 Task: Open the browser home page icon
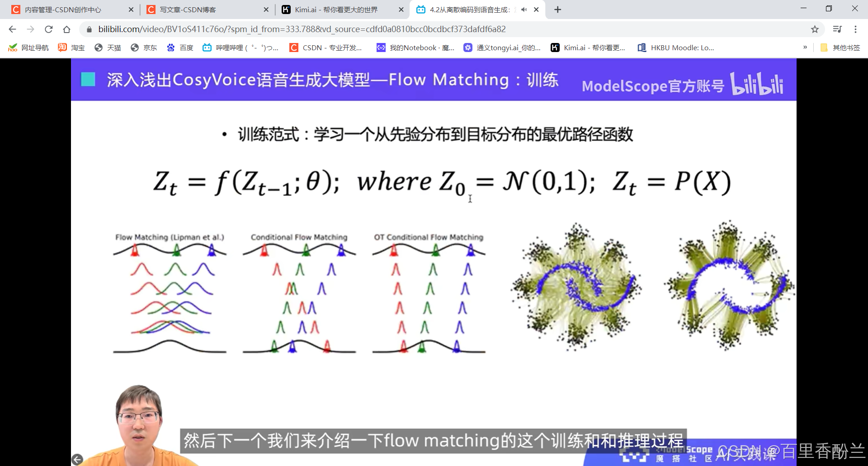66,29
